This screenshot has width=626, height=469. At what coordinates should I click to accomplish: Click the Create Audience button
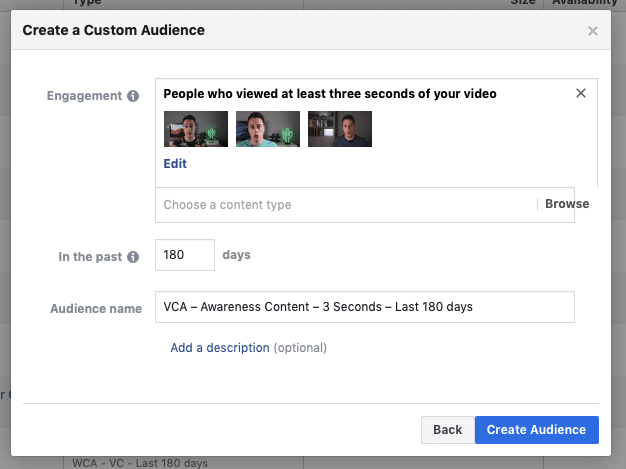click(537, 430)
